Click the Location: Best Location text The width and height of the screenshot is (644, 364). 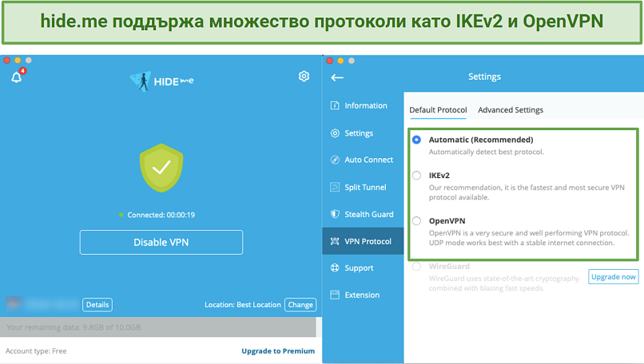(242, 305)
